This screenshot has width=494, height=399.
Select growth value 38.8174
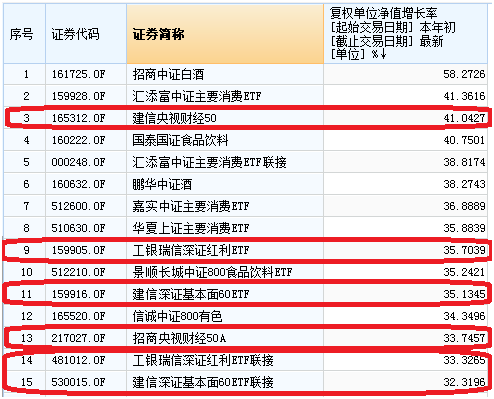[x=464, y=162]
